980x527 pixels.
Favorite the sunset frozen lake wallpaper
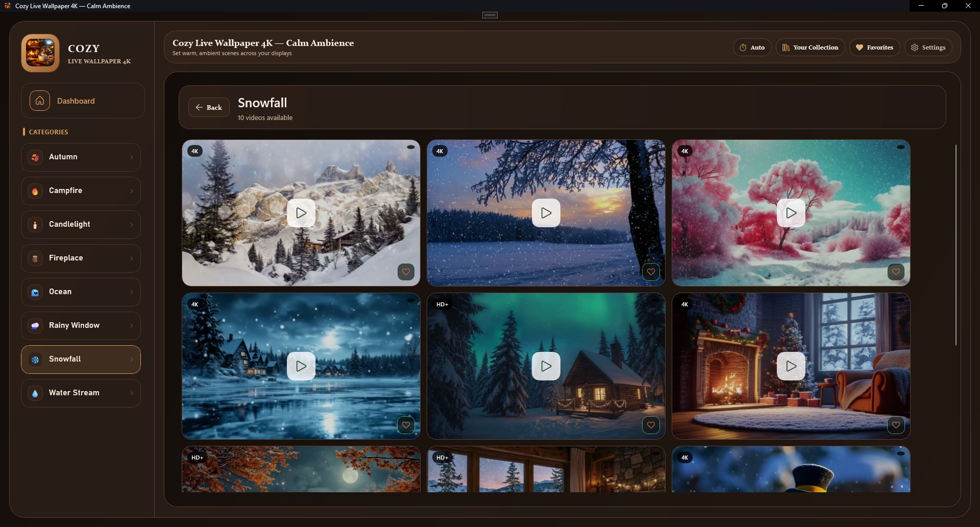[x=651, y=272]
